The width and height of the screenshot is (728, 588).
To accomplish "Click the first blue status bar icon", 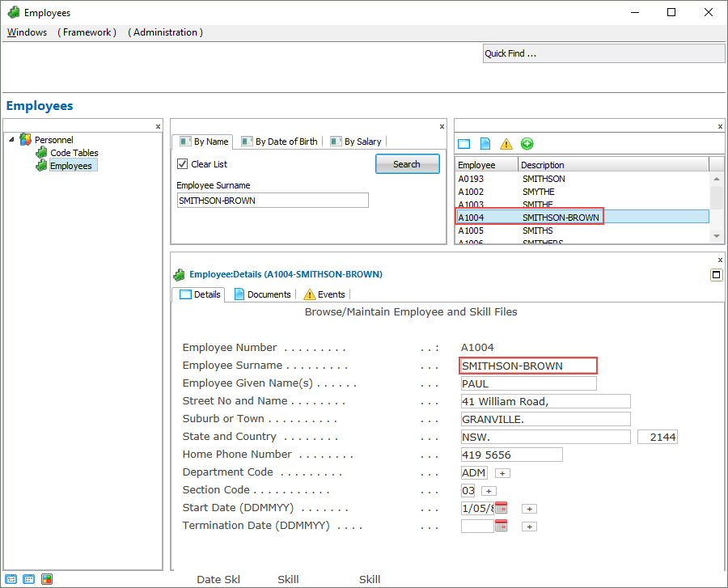I will coord(11,579).
